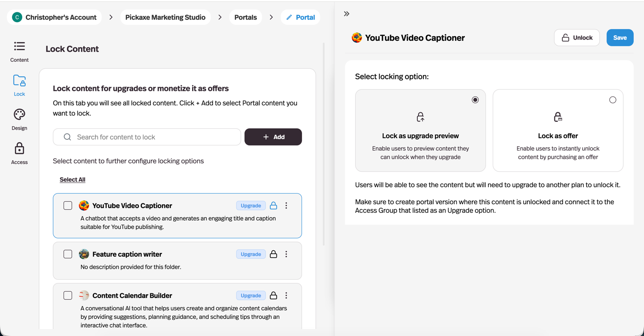Open the three-dot menu for Content Calendar Builder
This screenshot has width=644, height=336.
(286, 295)
